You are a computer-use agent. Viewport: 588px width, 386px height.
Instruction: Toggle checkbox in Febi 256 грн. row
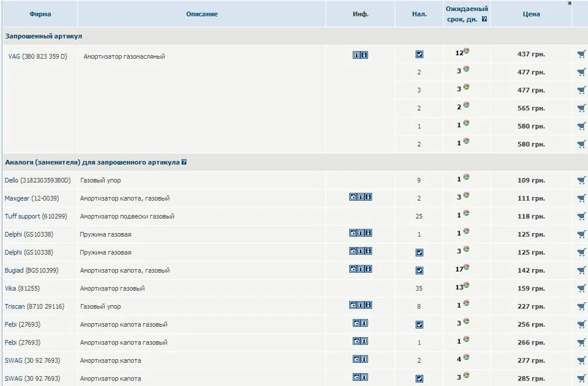(419, 325)
